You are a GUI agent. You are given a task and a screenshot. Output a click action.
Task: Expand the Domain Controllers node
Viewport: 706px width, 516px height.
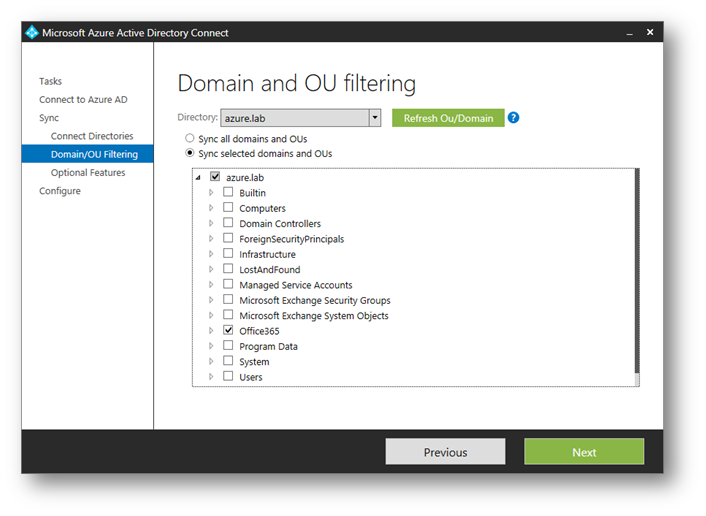coord(211,223)
